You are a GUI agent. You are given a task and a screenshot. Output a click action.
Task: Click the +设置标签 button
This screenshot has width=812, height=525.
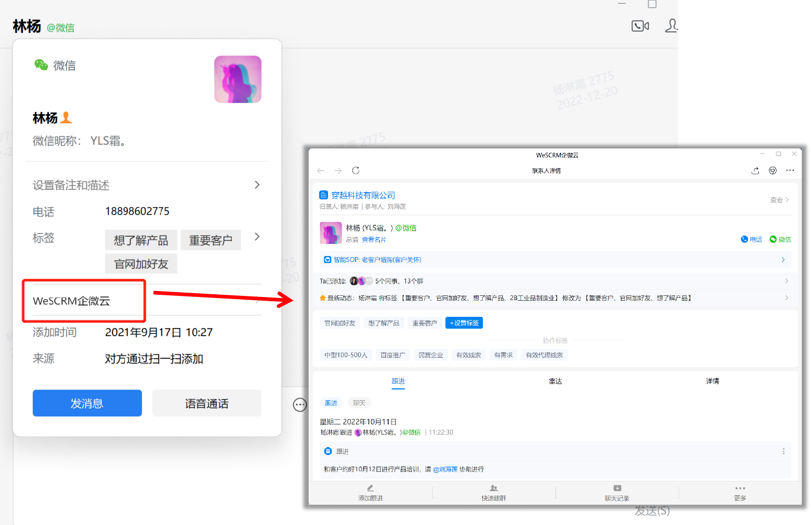(x=464, y=323)
